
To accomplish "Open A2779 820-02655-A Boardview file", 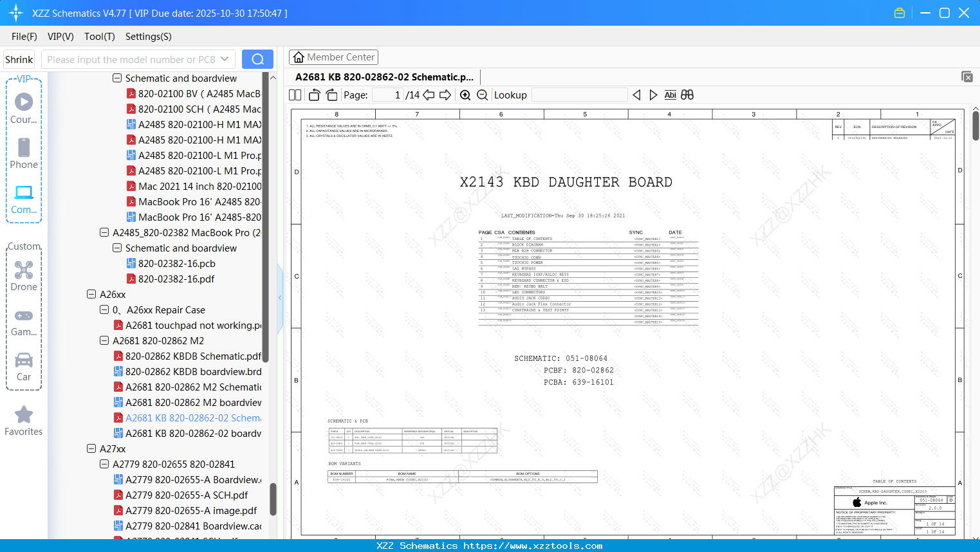I will pos(187,480).
